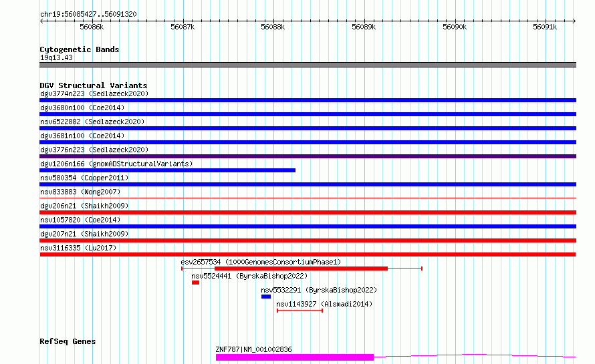
Task: Click the red bar under dgv207n21
Action: pyautogui.click(x=308, y=240)
